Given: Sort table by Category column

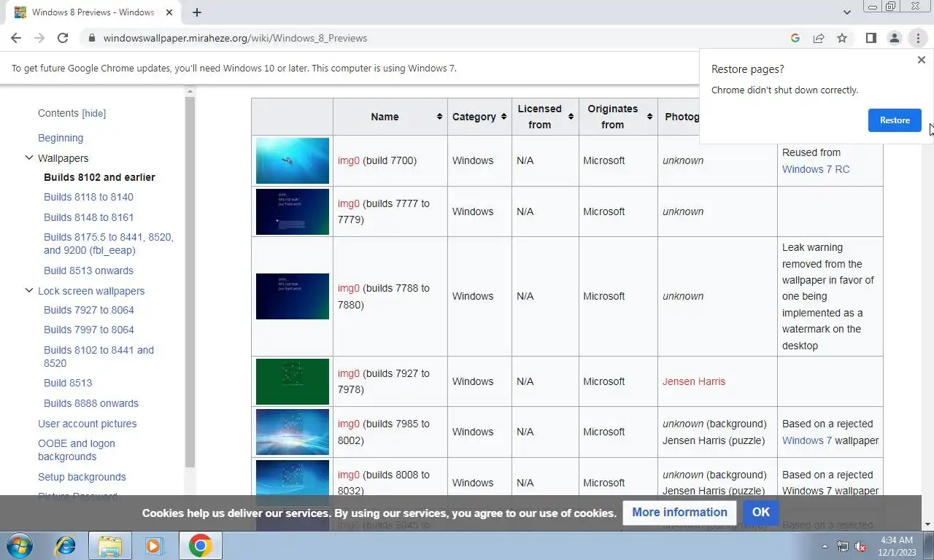Looking at the screenshot, I should [503, 117].
